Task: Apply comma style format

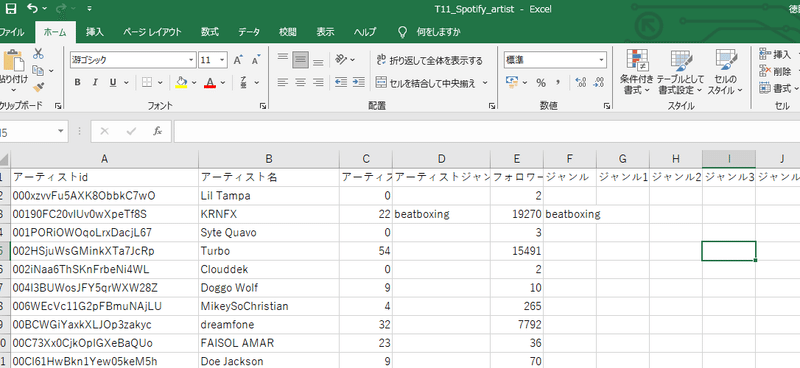Action: click(x=558, y=82)
